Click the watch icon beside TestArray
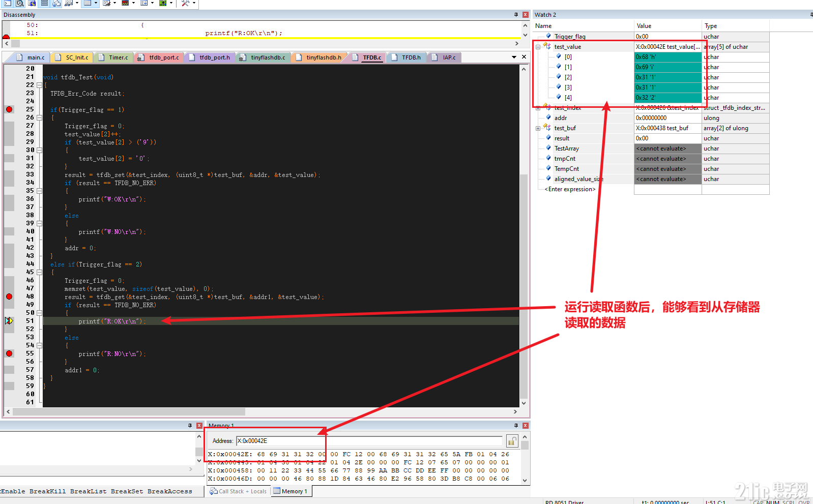 [548, 148]
